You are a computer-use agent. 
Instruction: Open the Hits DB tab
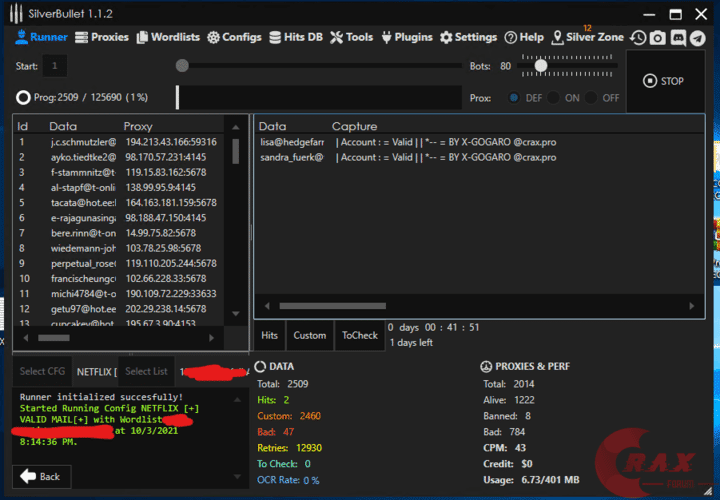(x=296, y=37)
